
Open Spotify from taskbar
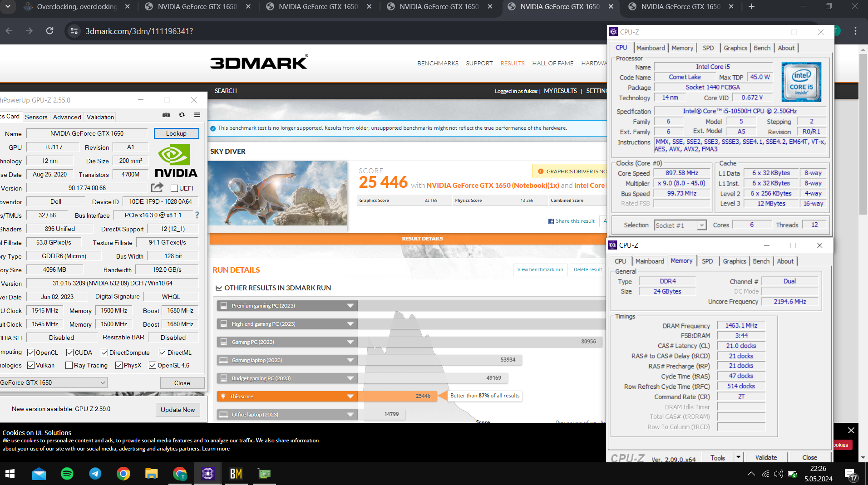pyautogui.click(x=67, y=474)
